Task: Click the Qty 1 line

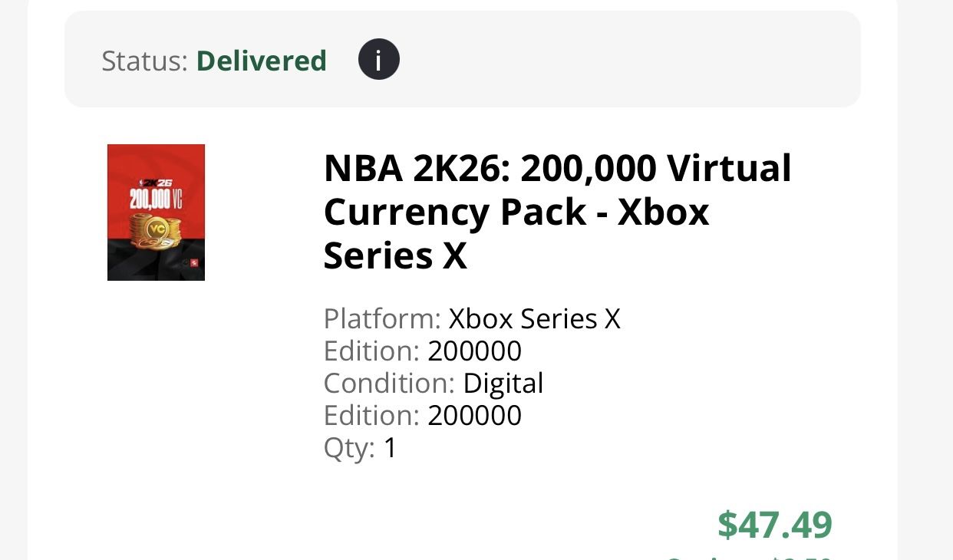Action: 358,447
